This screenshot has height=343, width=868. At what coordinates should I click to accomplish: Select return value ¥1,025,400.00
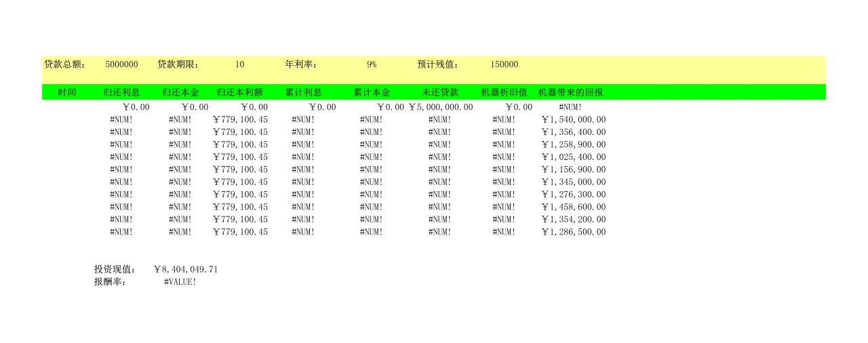(x=574, y=157)
